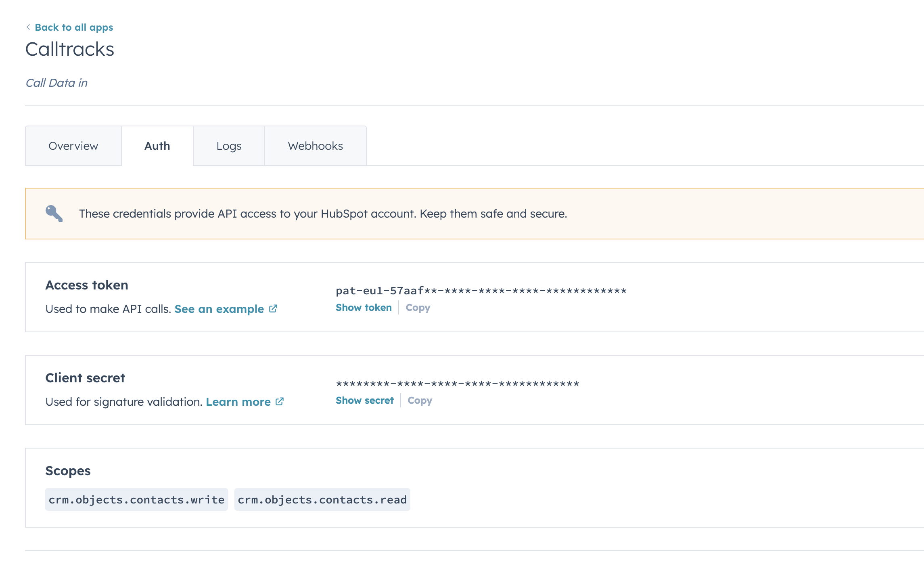Switch to the Logs tab
Viewport: 924px width, 562px height.
[229, 146]
